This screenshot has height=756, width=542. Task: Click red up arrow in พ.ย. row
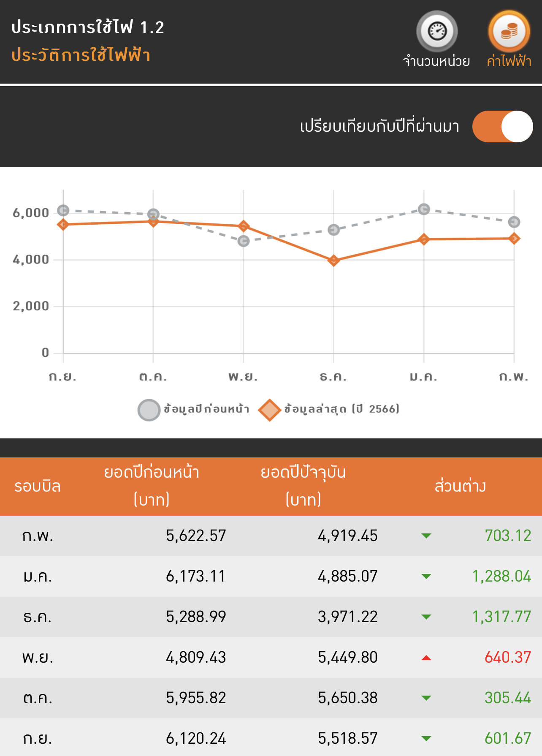(426, 658)
